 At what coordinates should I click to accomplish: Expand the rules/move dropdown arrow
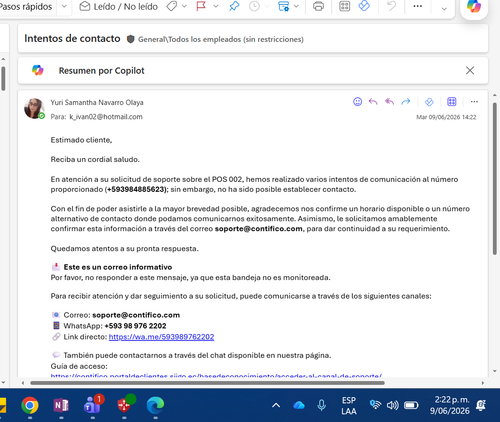pyautogui.click(x=296, y=6)
